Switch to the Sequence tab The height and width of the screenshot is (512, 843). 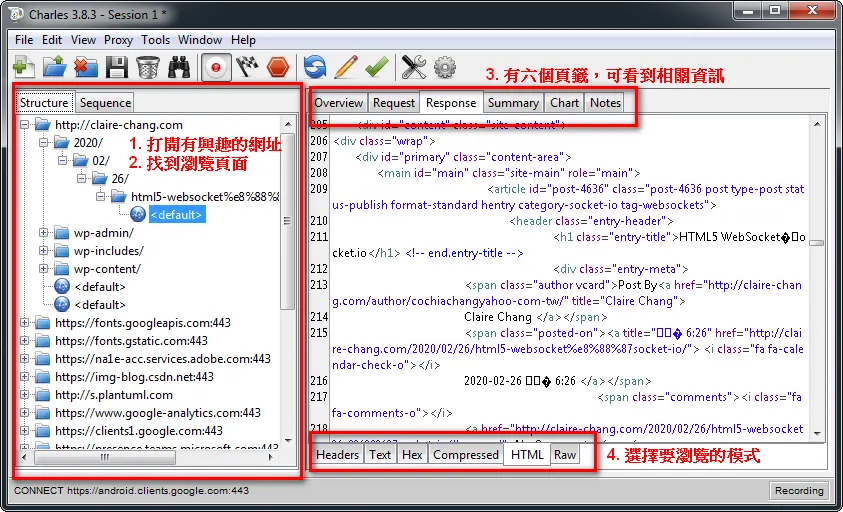click(105, 103)
